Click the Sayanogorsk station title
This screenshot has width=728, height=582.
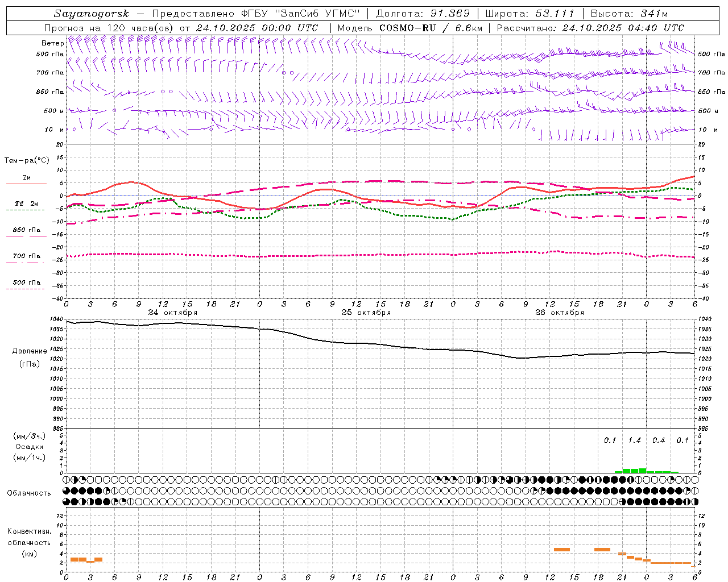pyautogui.click(x=92, y=14)
